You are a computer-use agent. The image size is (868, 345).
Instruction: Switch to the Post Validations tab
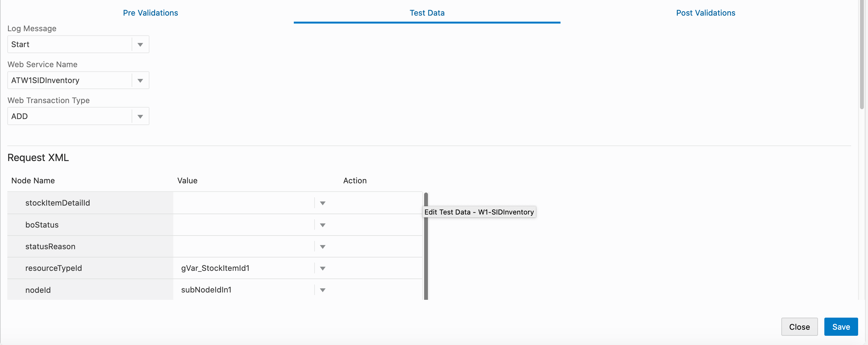pos(705,13)
